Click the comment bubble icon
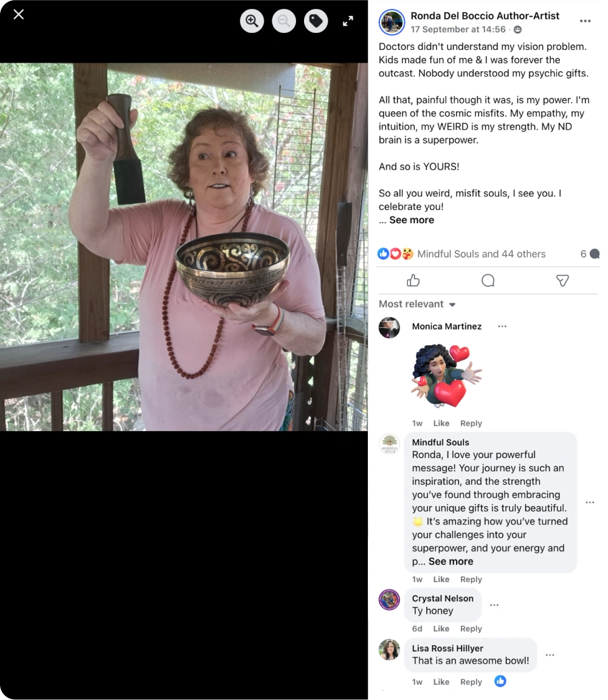 click(x=488, y=280)
